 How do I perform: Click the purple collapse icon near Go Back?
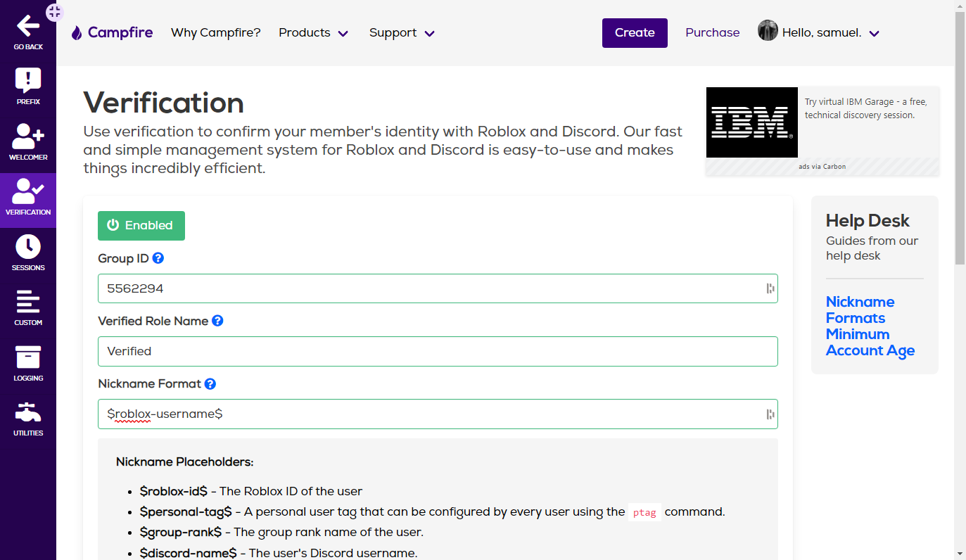point(54,12)
